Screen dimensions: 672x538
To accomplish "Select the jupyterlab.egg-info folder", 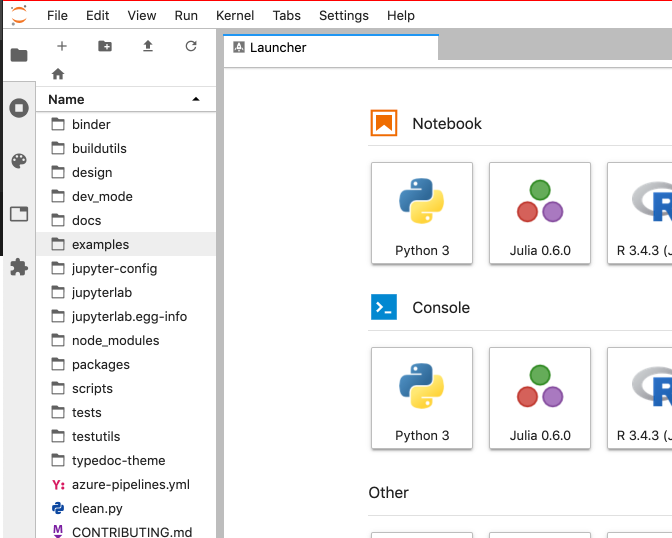I will pos(126,316).
